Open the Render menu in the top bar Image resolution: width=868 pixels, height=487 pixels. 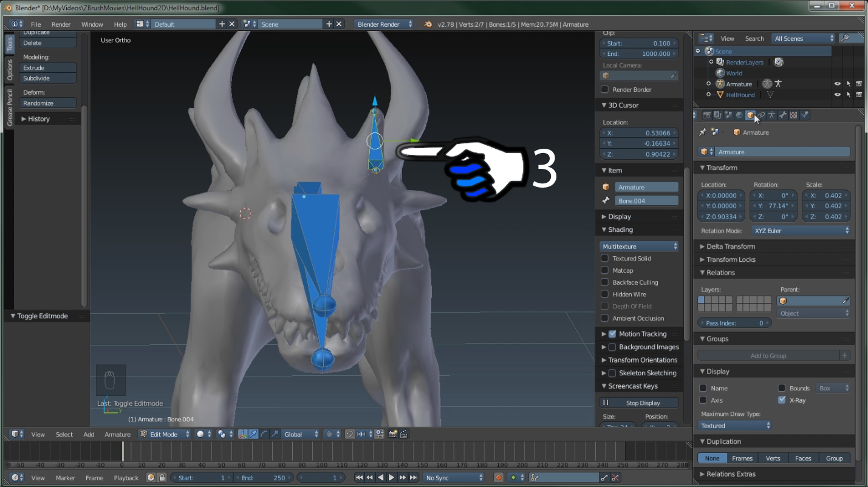tap(61, 24)
